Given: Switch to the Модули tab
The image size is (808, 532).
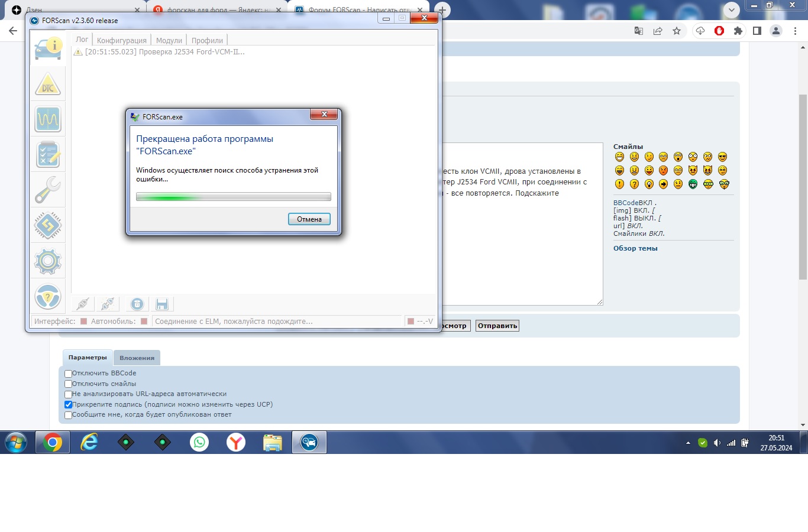Looking at the screenshot, I should 169,40.
